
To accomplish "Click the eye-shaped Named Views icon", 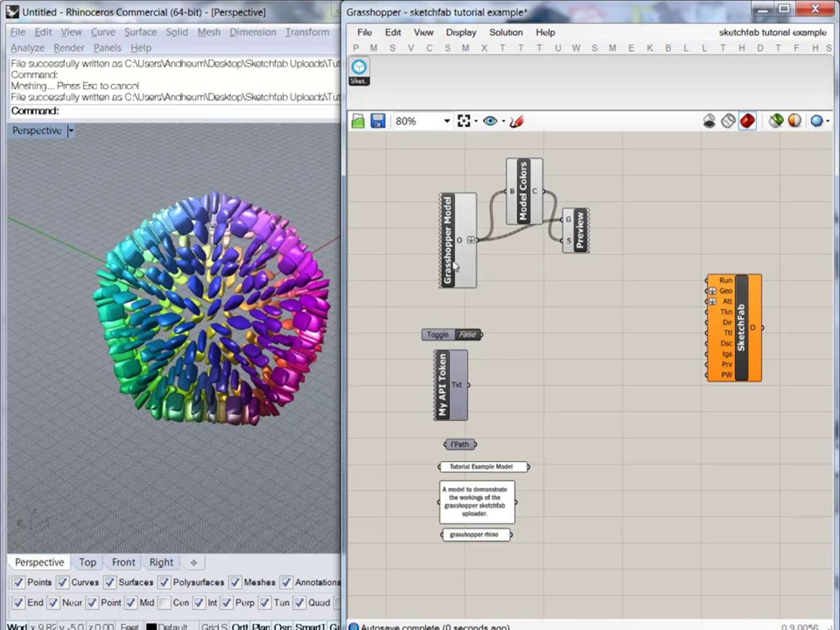I will (490, 121).
